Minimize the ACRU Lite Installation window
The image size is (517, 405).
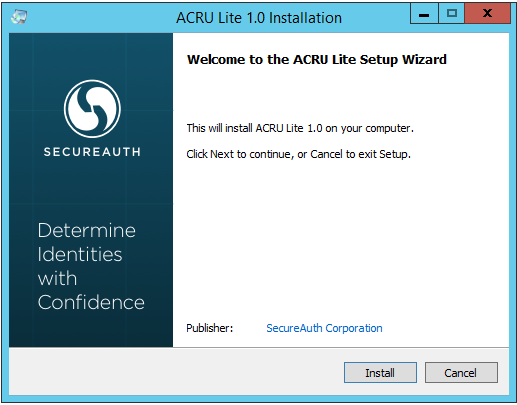[x=424, y=14]
